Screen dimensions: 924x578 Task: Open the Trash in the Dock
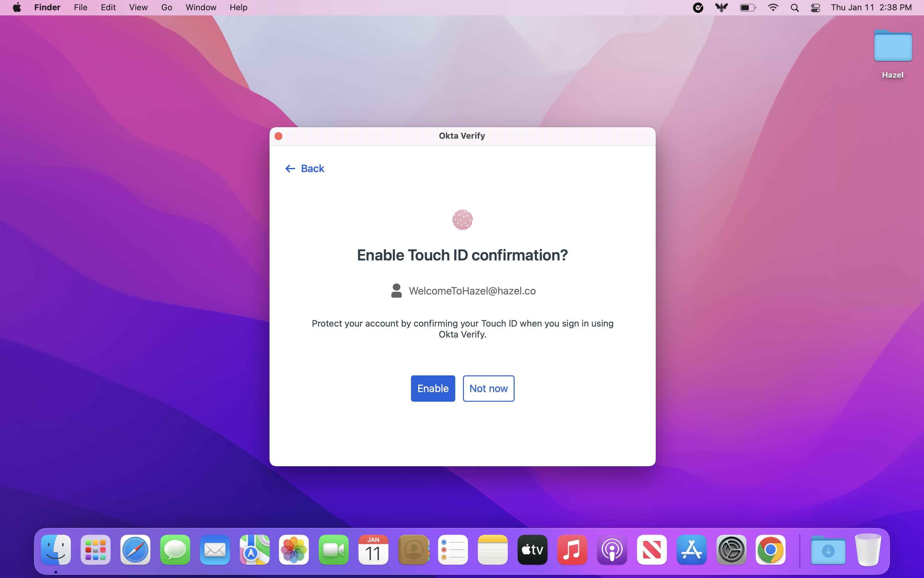click(868, 550)
